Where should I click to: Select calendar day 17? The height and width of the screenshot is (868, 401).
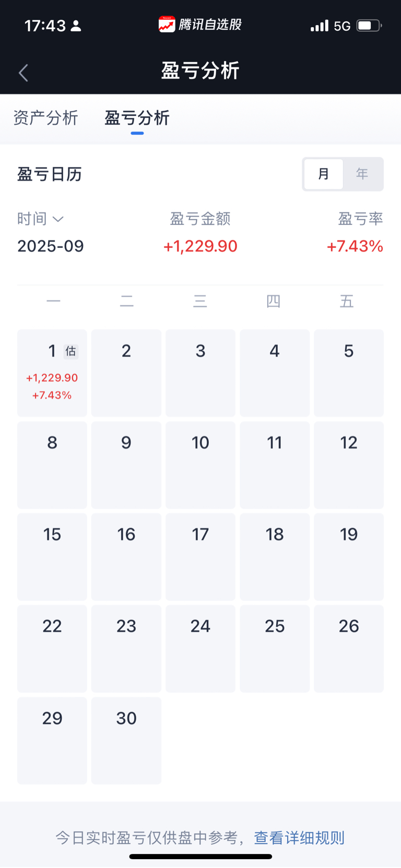pos(200,556)
